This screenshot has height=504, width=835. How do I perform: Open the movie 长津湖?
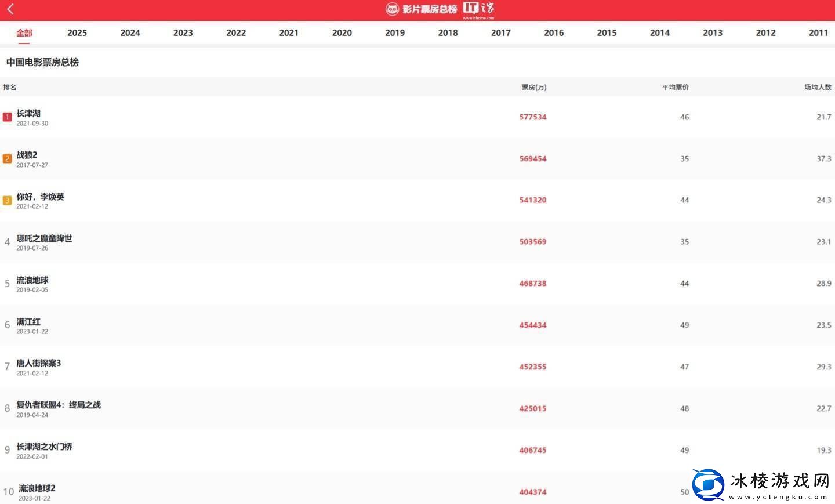click(x=28, y=114)
